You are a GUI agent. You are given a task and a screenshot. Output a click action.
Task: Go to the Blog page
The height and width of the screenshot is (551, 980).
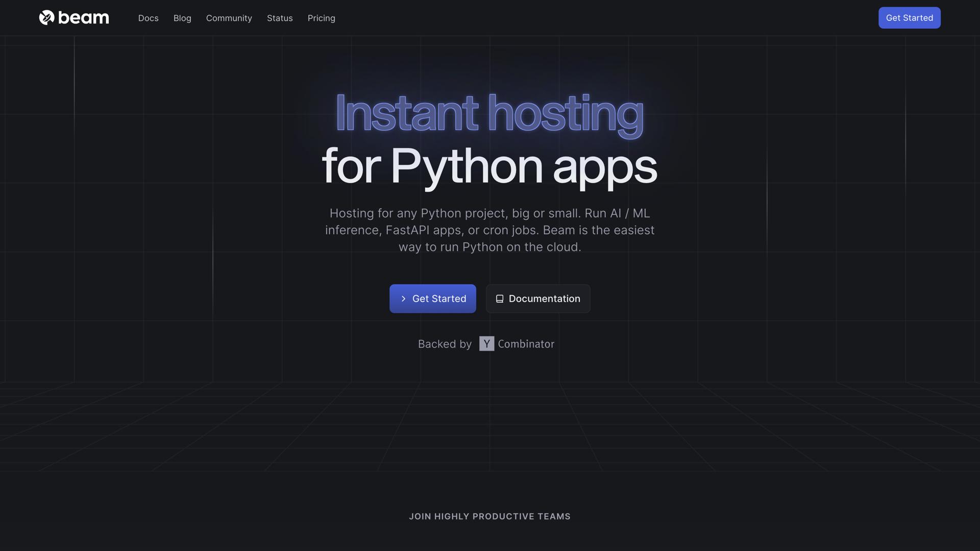[x=182, y=18]
